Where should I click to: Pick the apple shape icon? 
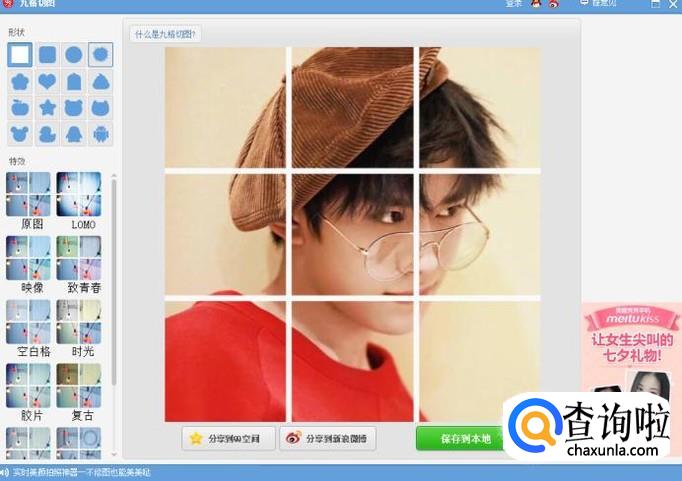click(x=20, y=107)
